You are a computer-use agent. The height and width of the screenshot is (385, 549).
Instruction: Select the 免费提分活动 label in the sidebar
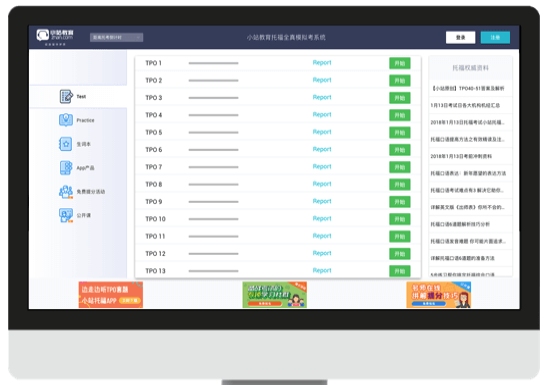91,192
